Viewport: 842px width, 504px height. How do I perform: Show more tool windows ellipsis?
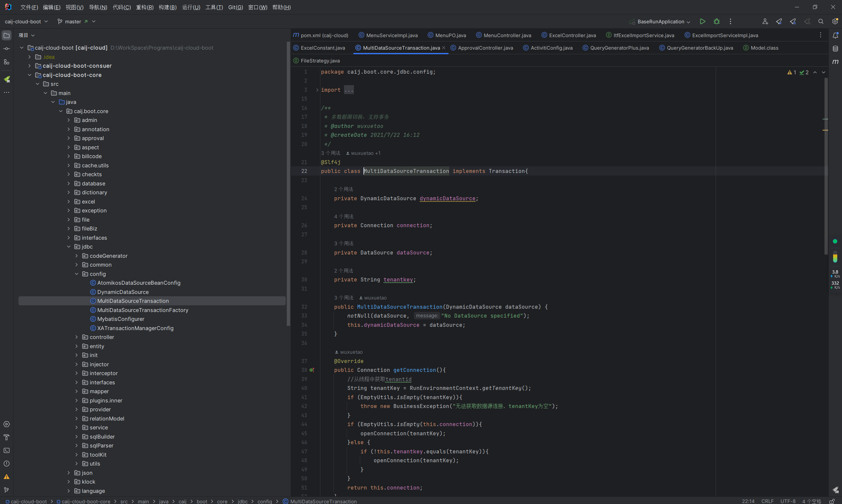tap(7, 92)
